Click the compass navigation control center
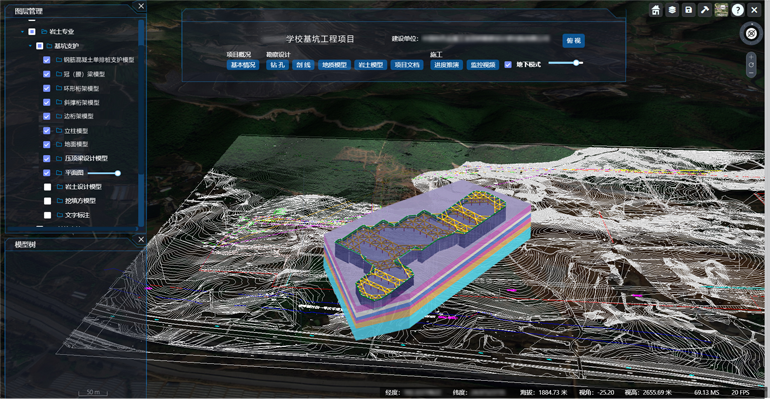770x399 pixels. click(x=751, y=34)
